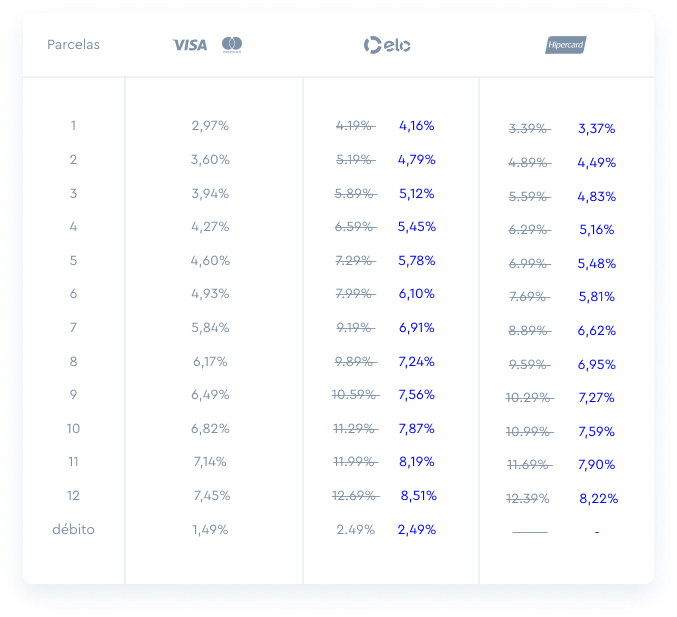Click the 4,16% Elo discounted rate
Image resolution: width=677 pixels, height=617 pixels.
click(416, 126)
